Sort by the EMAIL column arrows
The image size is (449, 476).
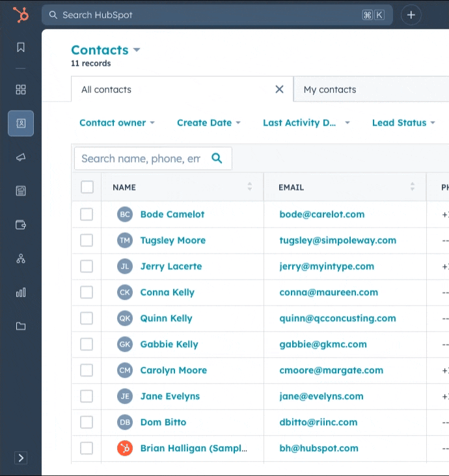[413, 187]
